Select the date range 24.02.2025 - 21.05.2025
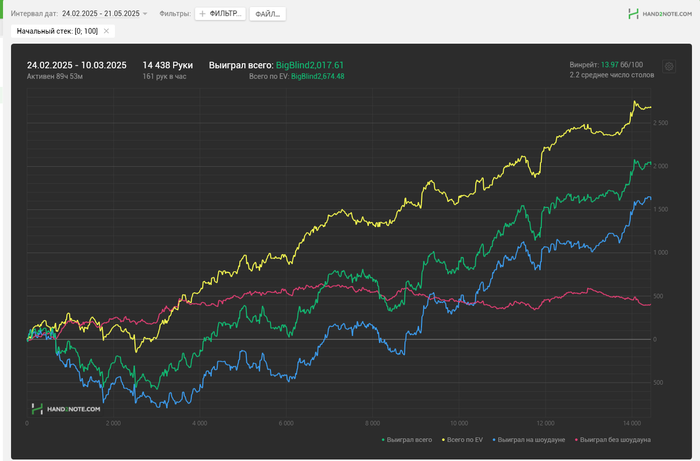700x461 pixels. tap(100, 13)
